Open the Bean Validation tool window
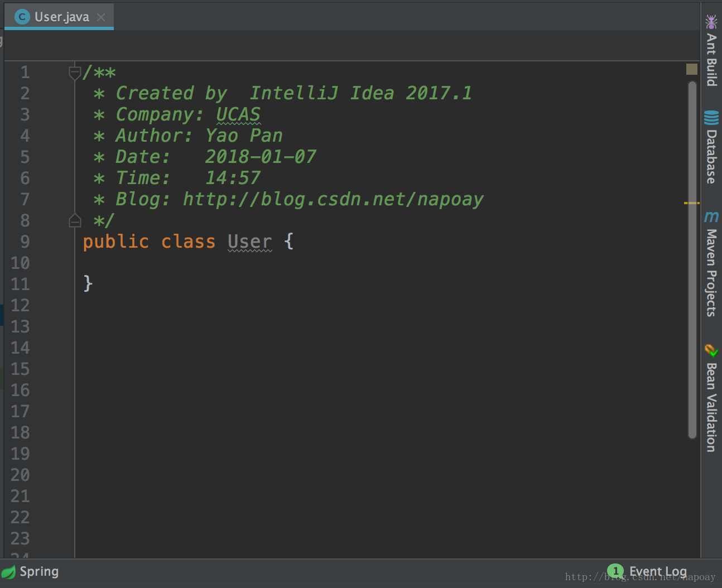The height and width of the screenshot is (588, 722). pyautogui.click(x=711, y=398)
